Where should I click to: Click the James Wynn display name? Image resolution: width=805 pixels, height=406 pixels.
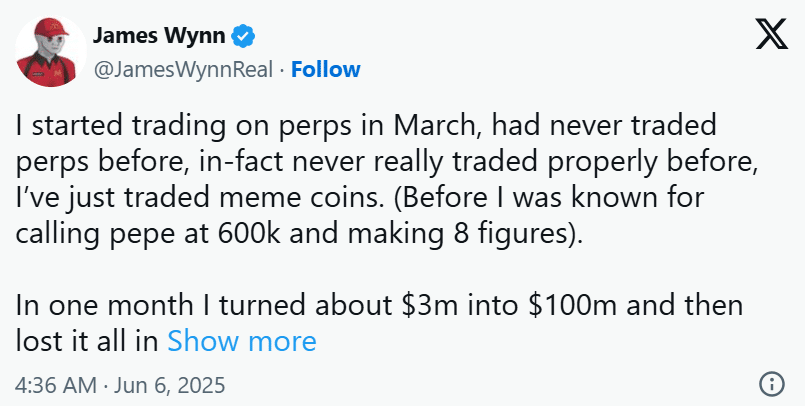click(x=159, y=37)
